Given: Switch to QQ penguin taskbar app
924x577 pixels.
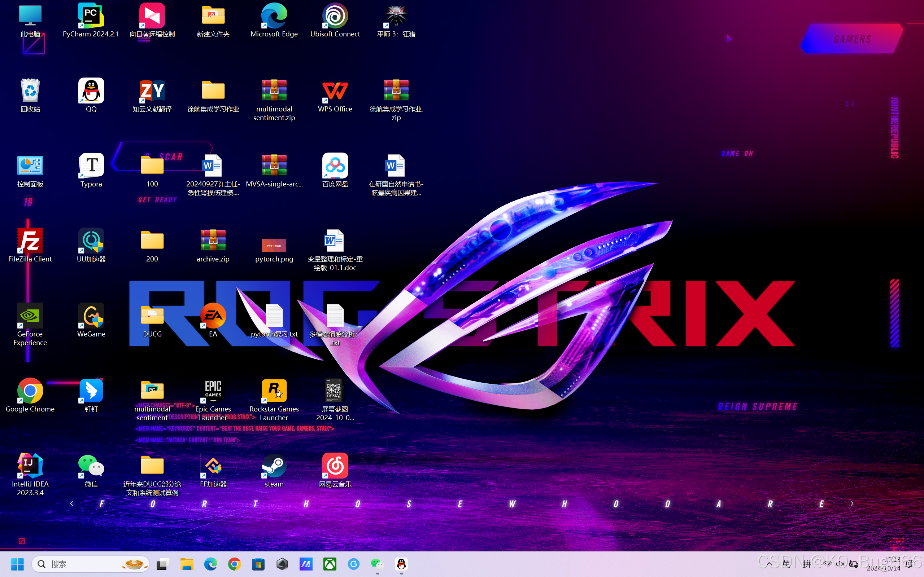Looking at the screenshot, I should (x=401, y=564).
